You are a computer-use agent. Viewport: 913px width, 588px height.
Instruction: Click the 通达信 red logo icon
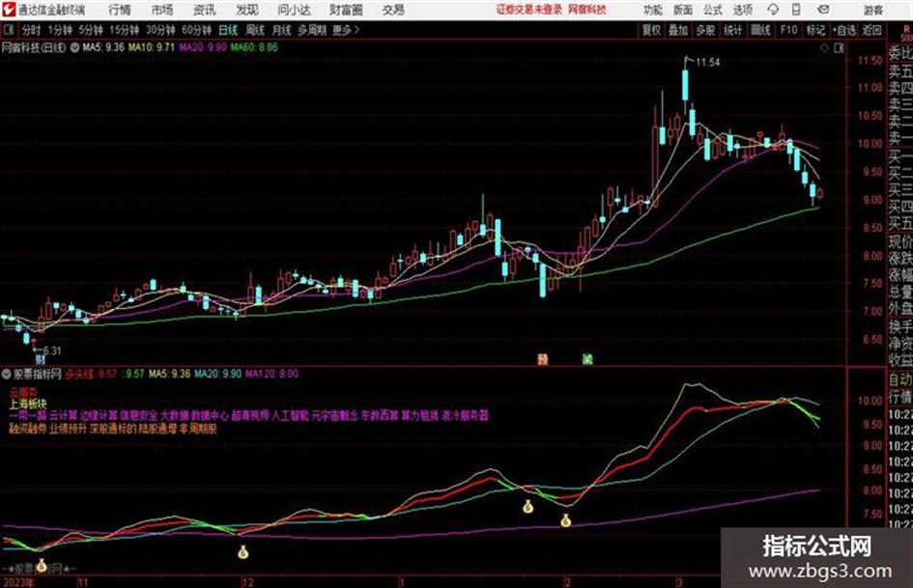(x=9, y=10)
